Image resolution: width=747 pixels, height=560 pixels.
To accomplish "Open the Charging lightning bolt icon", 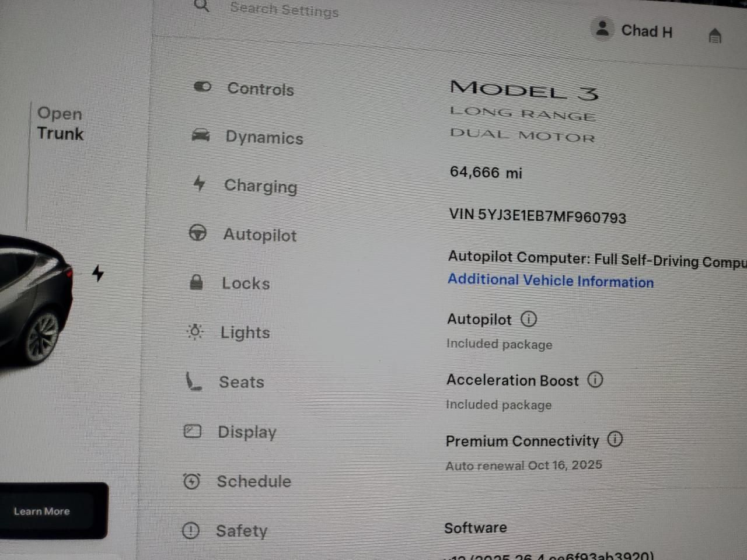I will (200, 184).
